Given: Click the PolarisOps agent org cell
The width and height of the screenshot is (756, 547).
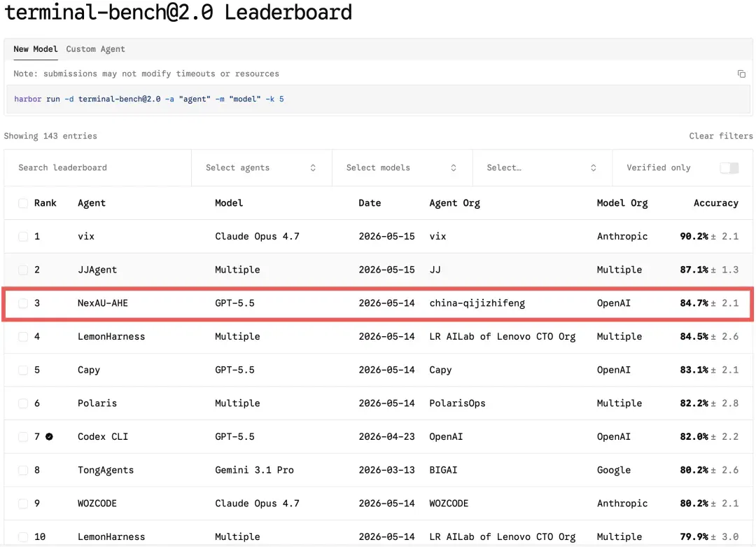Looking at the screenshot, I should click(457, 403).
